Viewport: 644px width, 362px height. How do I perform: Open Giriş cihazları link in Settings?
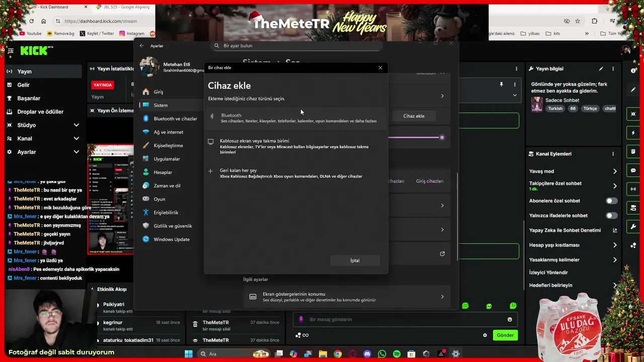coord(429,181)
